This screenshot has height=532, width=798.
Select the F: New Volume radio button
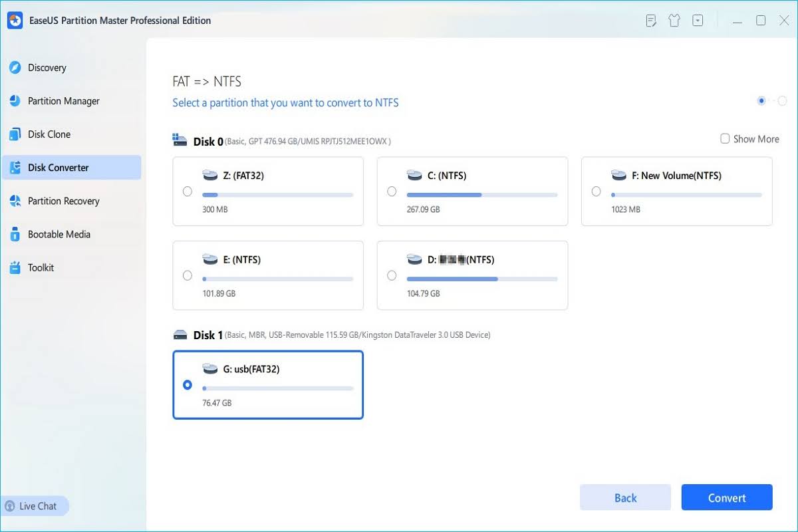596,192
